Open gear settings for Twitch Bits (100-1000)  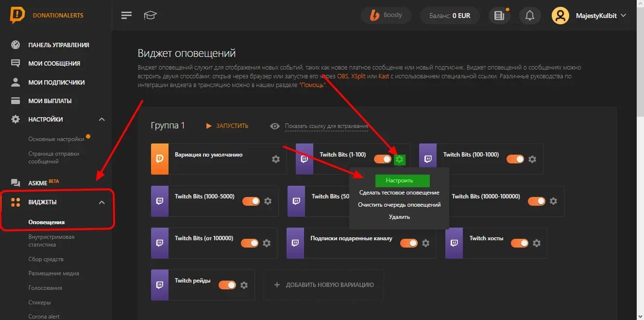click(x=532, y=159)
